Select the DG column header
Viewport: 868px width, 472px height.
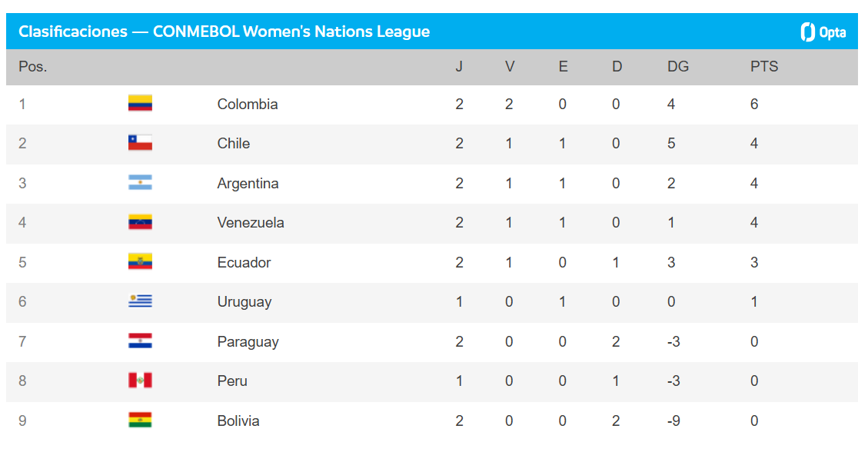(x=677, y=67)
